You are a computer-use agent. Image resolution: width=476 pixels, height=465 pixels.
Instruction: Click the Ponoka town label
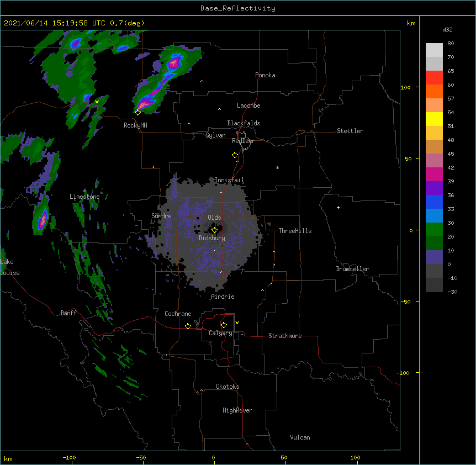tap(265, 75)
